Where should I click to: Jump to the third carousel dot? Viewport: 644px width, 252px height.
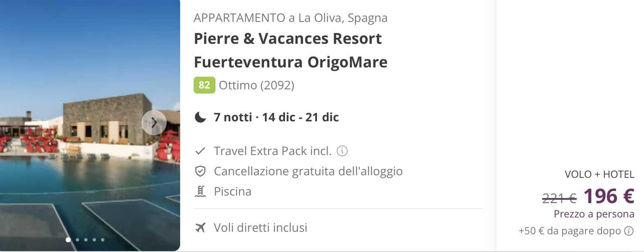[x=86, y=240]
